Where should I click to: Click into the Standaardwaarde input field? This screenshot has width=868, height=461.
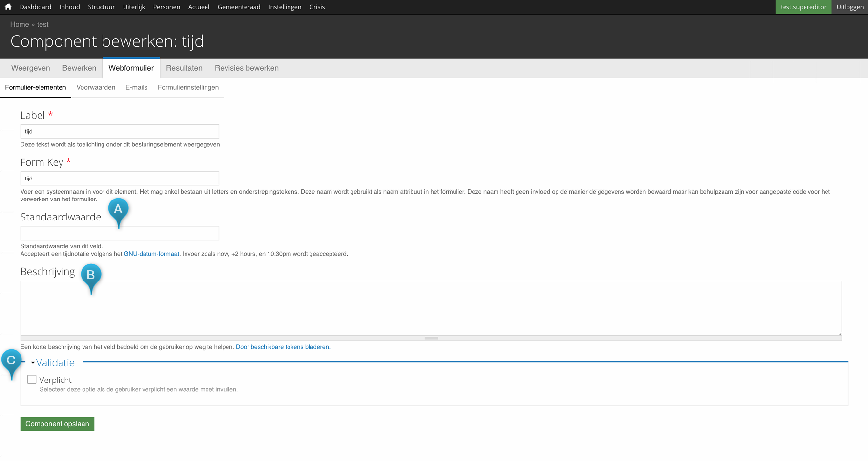coord(120,233)
